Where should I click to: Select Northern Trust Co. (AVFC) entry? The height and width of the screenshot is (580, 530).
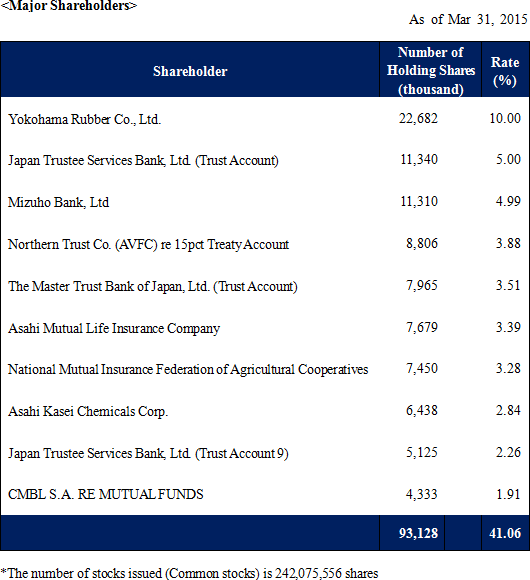point(148,245)
